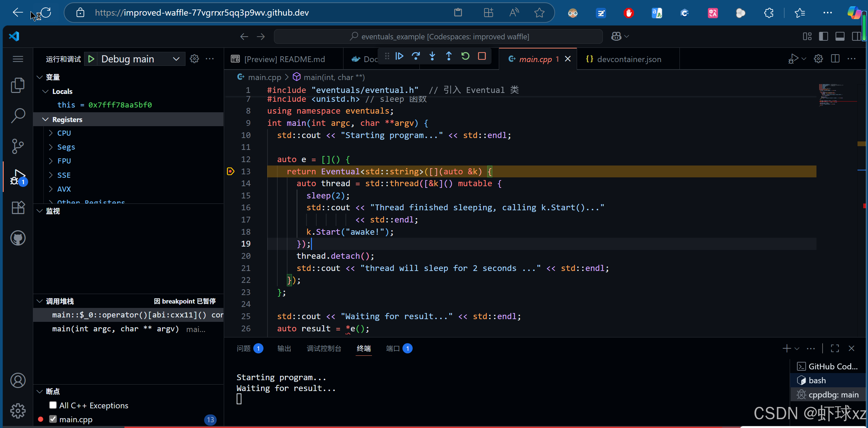Click the editor Run or Debug icon

(793, 59)
